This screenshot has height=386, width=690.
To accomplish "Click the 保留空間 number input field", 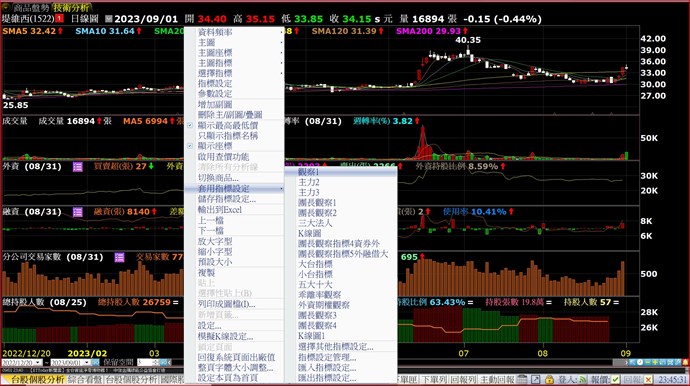I will [x=147, y=362].
